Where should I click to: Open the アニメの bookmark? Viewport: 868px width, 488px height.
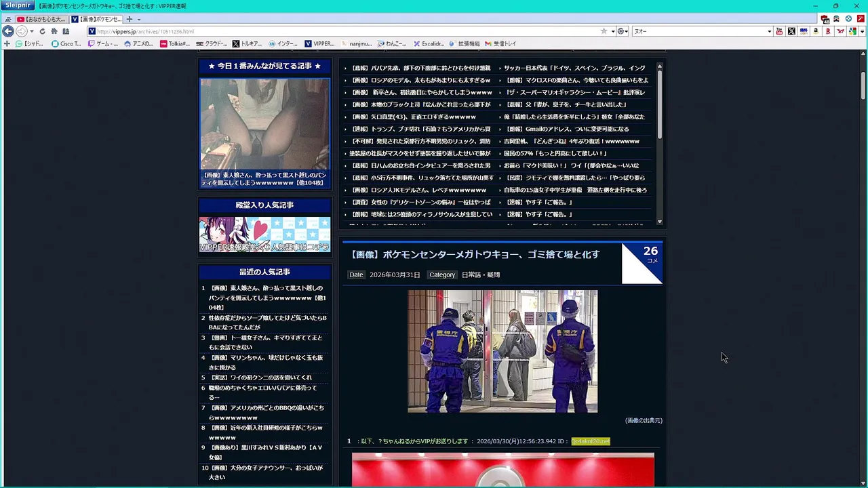coord(139,43)
